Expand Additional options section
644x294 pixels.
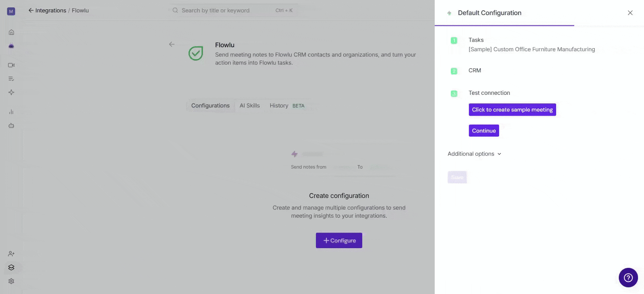point(474,154)
